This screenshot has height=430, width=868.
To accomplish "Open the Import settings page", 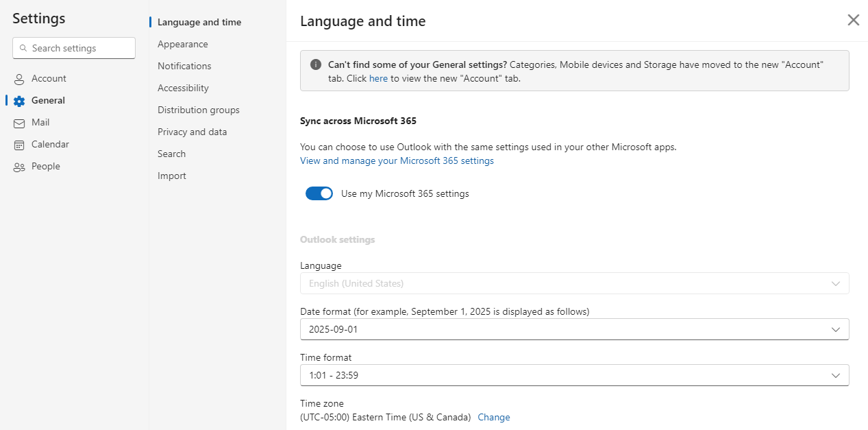I will pyautogui.click(x=171, y=176).
